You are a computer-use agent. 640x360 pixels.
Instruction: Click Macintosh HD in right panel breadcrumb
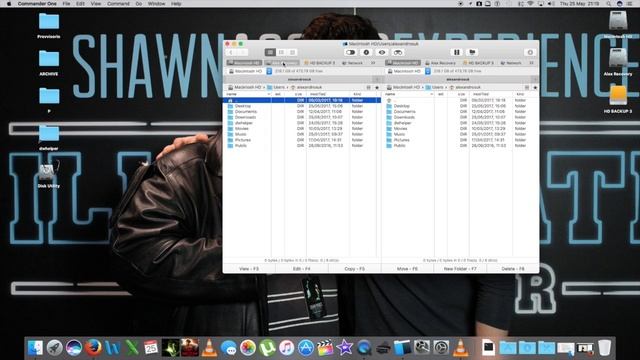pos(403,87)
